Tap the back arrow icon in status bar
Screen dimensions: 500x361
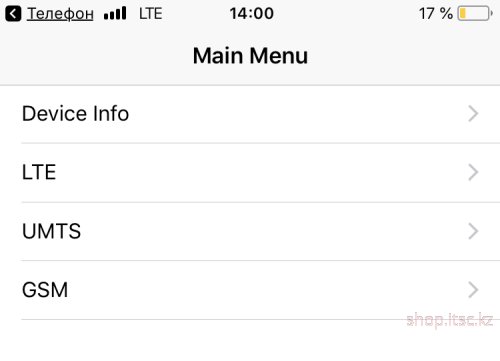tap(13, 14)
